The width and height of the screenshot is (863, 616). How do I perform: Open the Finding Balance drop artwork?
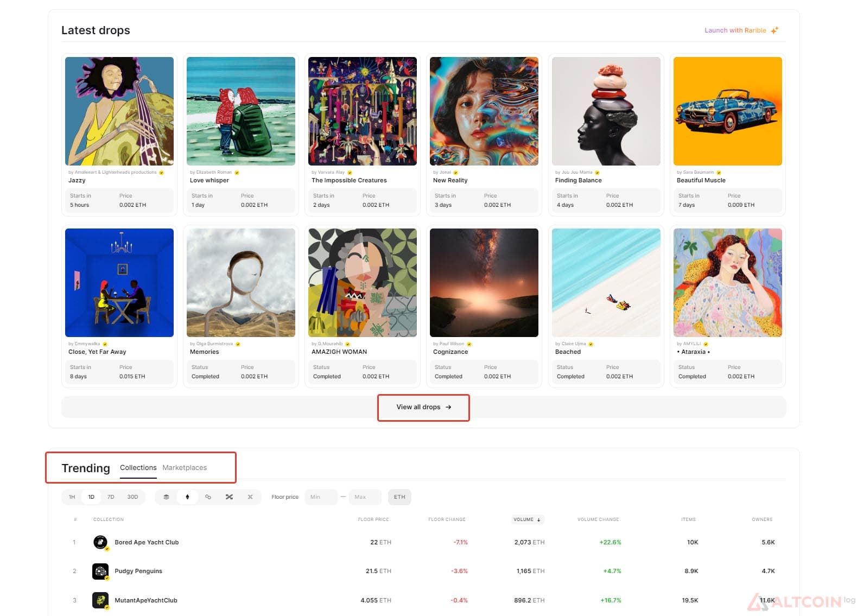coord(606,111)
